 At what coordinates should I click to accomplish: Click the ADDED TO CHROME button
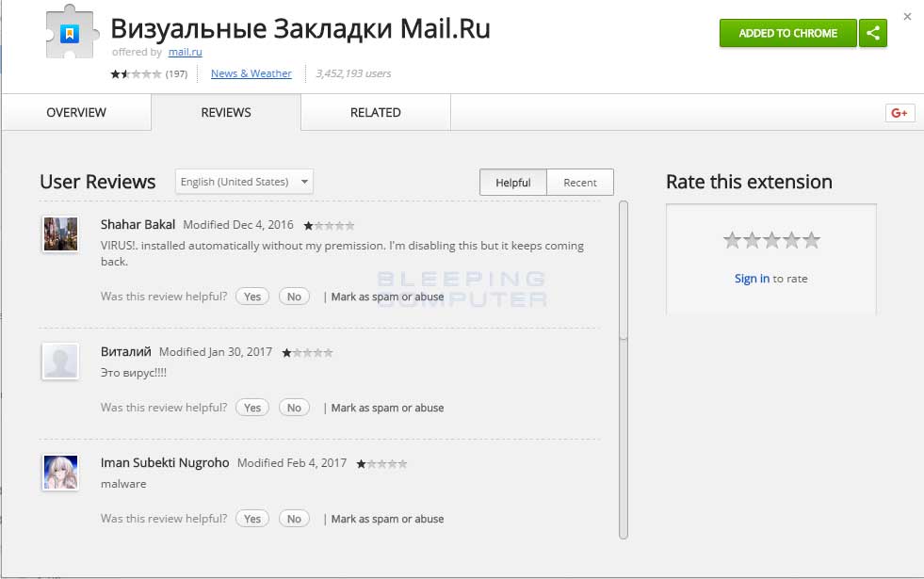click(x=787, y=32)
